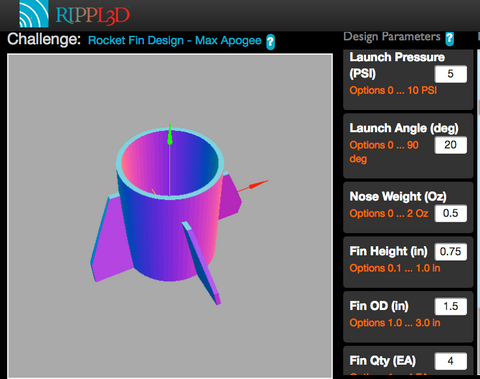480x379 pixels.
Task: Select the left rocket fin in viewport
Action: point(106,239)
